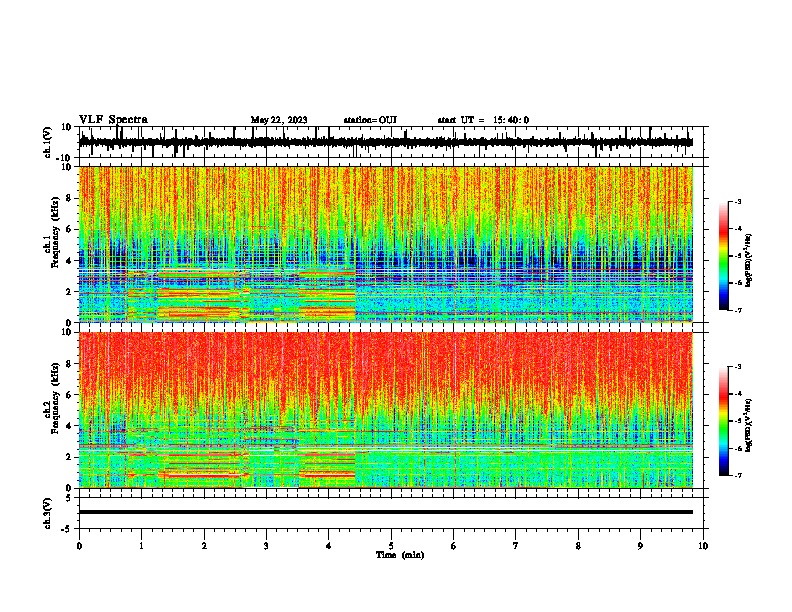Click time axis tick label "6"
Screen dimensions: 792x612
454,546
